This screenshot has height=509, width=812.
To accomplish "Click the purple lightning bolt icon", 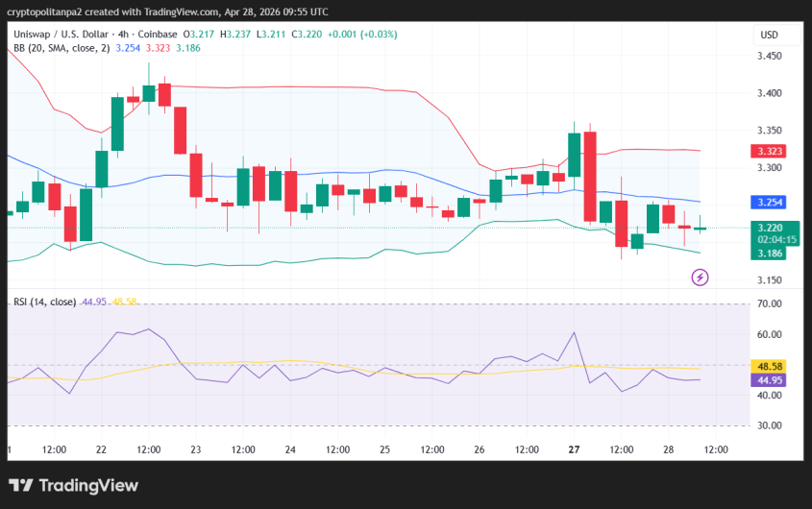I will click(701, 278).
